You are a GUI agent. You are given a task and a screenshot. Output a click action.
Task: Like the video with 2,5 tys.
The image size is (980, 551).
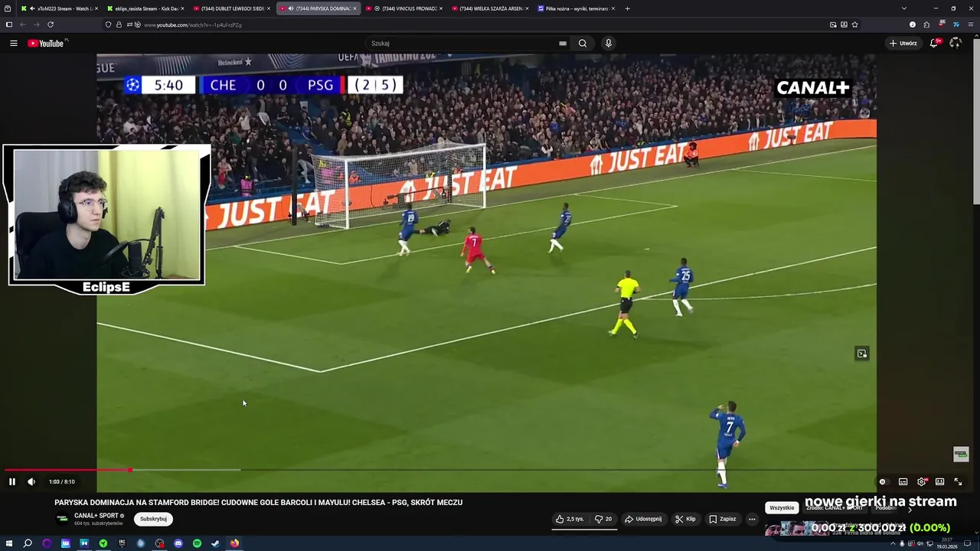click(570, 519)
